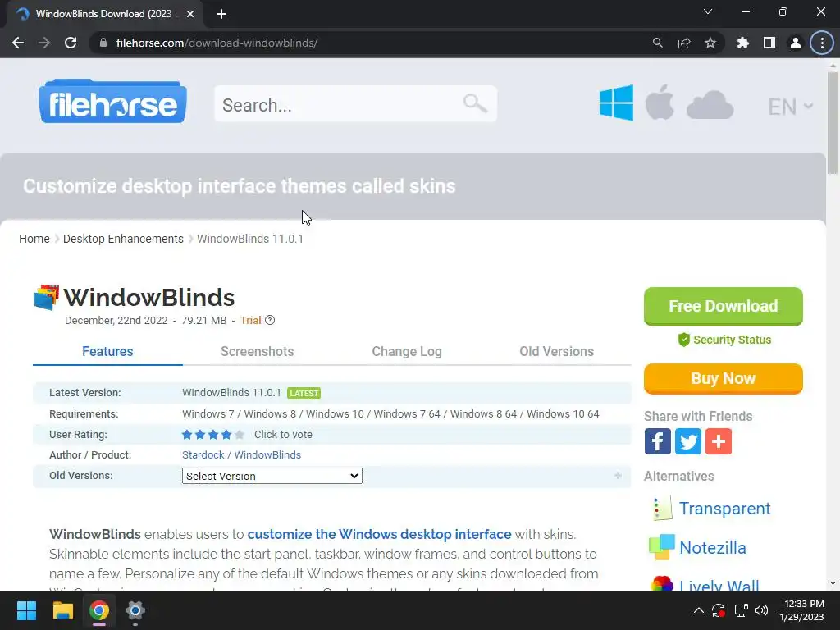This screenshot has height=630, width=840.
Task: Switch to the Screenshots tab
Action: 257,351
